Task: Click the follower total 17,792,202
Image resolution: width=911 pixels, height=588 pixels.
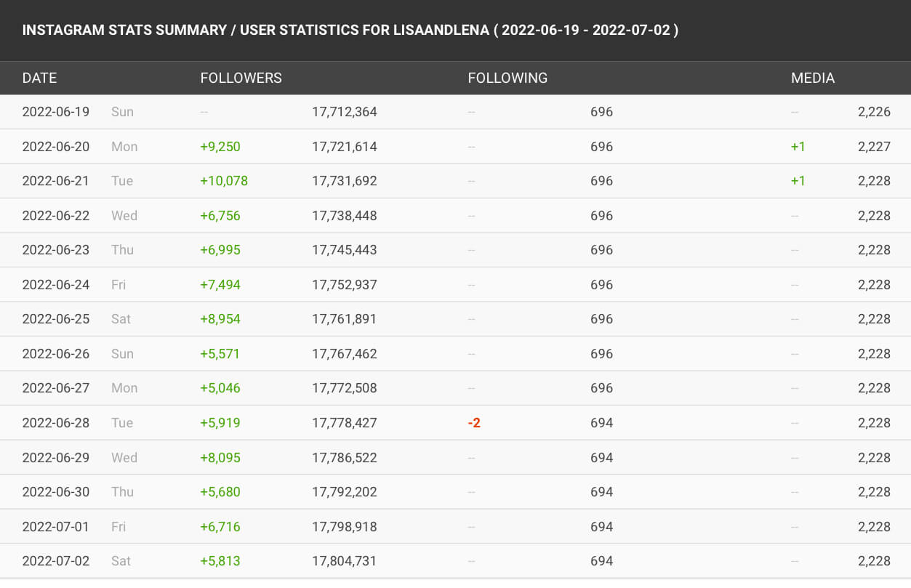Action: tap(345, 492)
